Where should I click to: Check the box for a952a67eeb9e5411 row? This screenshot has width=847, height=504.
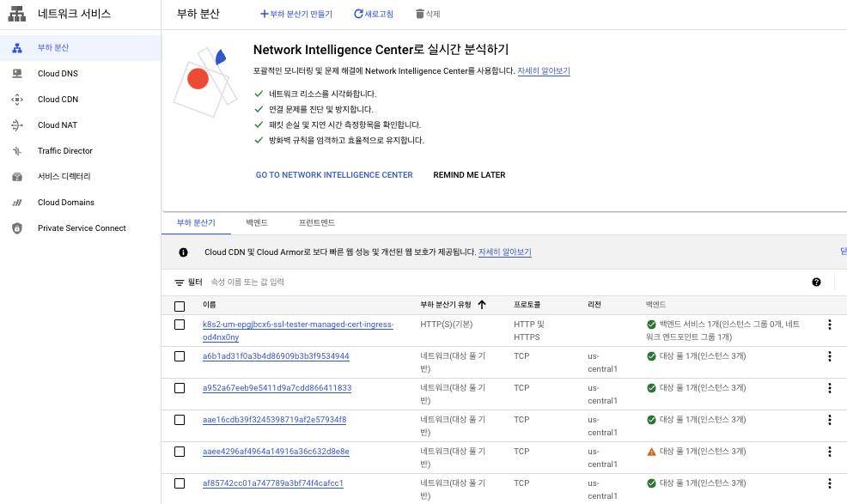pos(180,388)
